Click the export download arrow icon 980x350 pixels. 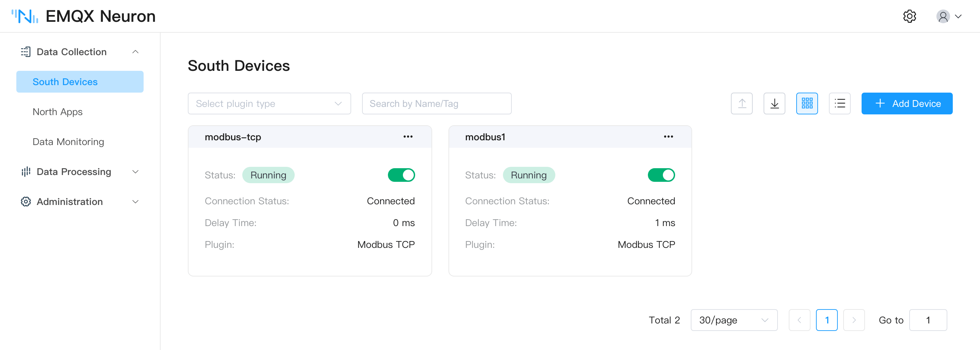point(774,104)
